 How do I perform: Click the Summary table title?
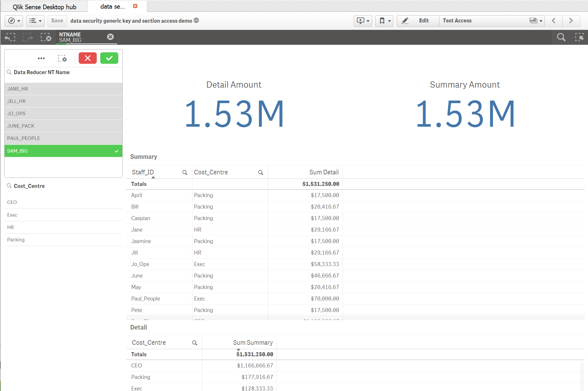tap(144, 157)
